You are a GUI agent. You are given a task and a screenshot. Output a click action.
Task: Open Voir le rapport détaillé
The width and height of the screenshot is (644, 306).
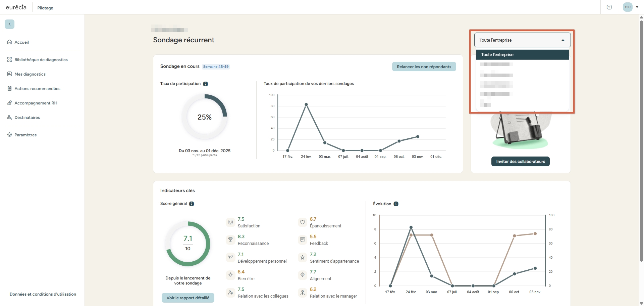[188, 298]
